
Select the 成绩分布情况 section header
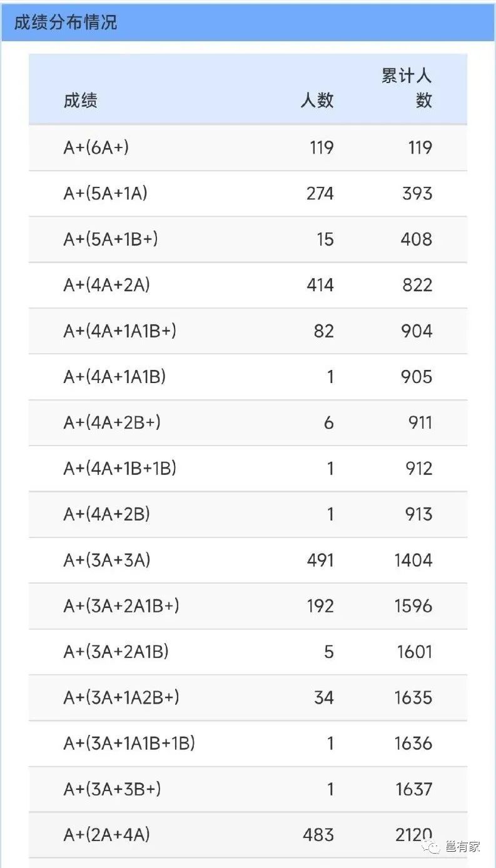point(66,23)
